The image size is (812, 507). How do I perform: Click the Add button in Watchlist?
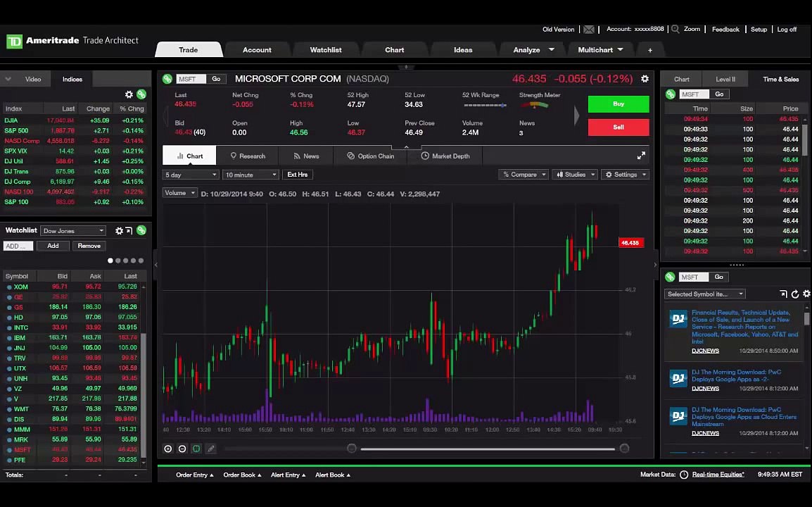[53, 246]
